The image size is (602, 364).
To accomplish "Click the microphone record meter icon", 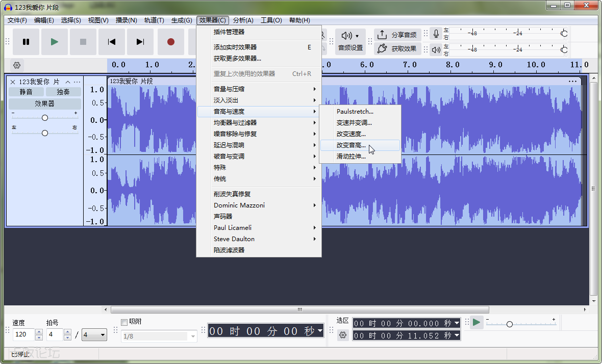I will click(436, 34).
